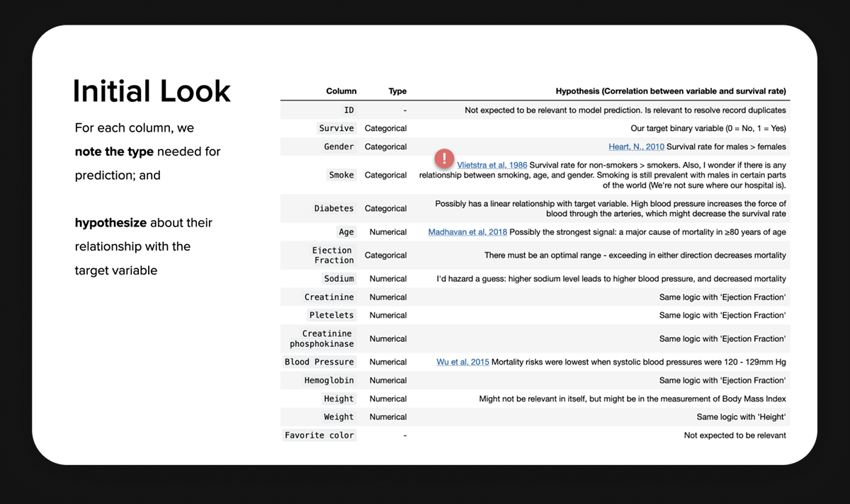Screen dimensions: 850x504
Task: Click the Ejection Fraction column label
Action: (x=332, y=256)
